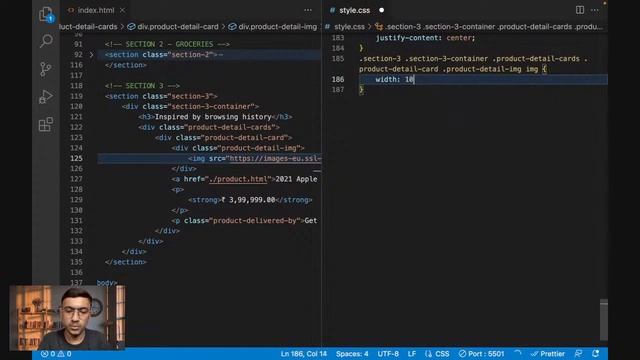This screenshot has width=640, height=360.
Task: Click the h3 'Inspired by browsing history' text
Action: click(213, 117)
